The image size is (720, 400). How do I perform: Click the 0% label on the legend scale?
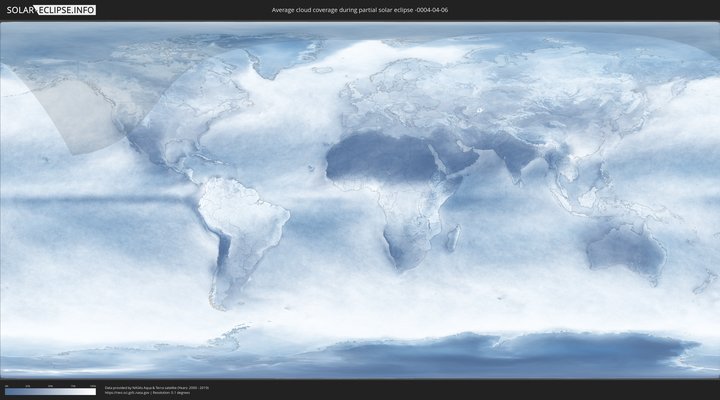point(6,386)
